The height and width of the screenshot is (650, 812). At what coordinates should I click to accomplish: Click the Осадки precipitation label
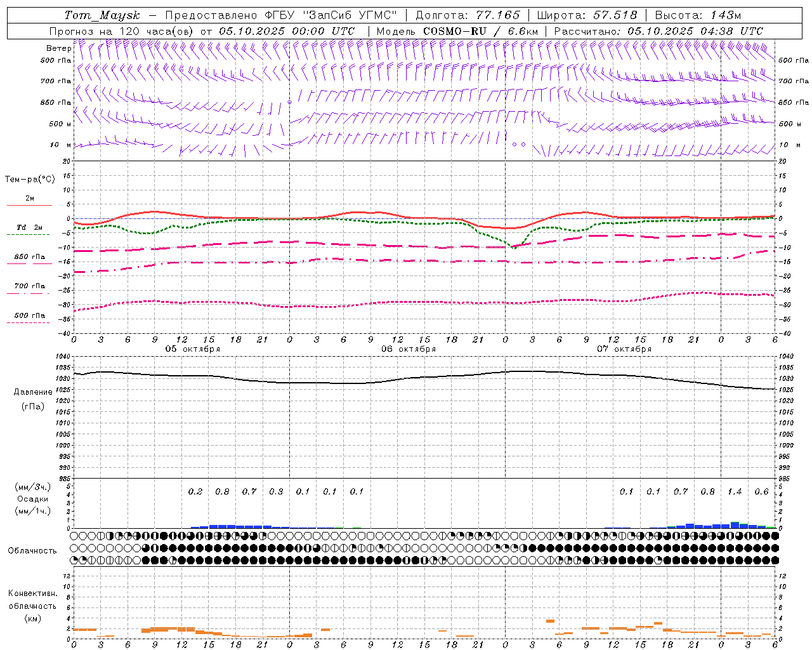tap(33, 499)
